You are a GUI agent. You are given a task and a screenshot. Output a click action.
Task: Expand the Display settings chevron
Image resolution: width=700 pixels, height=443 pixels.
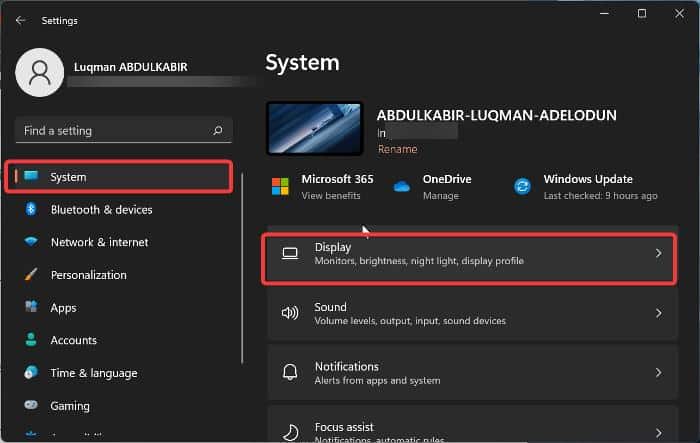pyautogui.click(x=658, y=253)
